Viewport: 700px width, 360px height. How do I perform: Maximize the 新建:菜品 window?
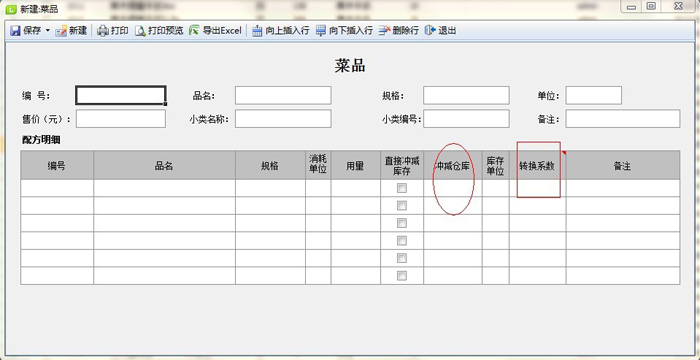pos(651,6)
